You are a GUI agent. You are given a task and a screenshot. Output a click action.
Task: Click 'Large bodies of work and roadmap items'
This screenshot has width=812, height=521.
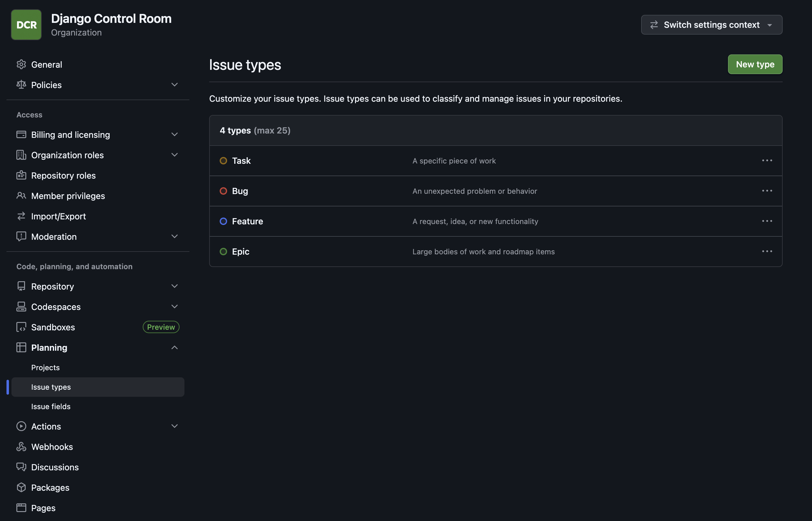click(483, 252)
